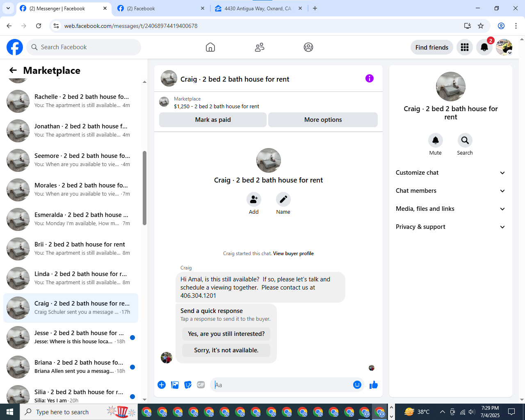Click the message text input field
Viewport: 525px width, 420px height.
coord(281,385)
